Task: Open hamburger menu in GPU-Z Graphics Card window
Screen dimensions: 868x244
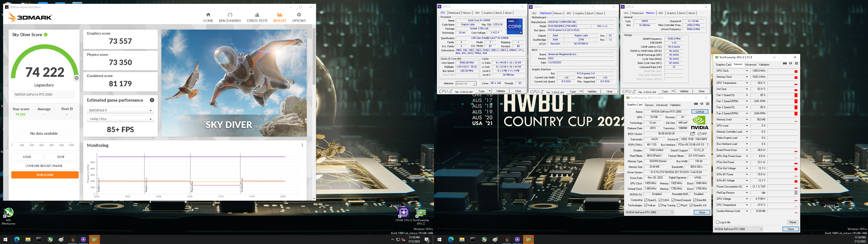Action: click(x=708, y=104)
